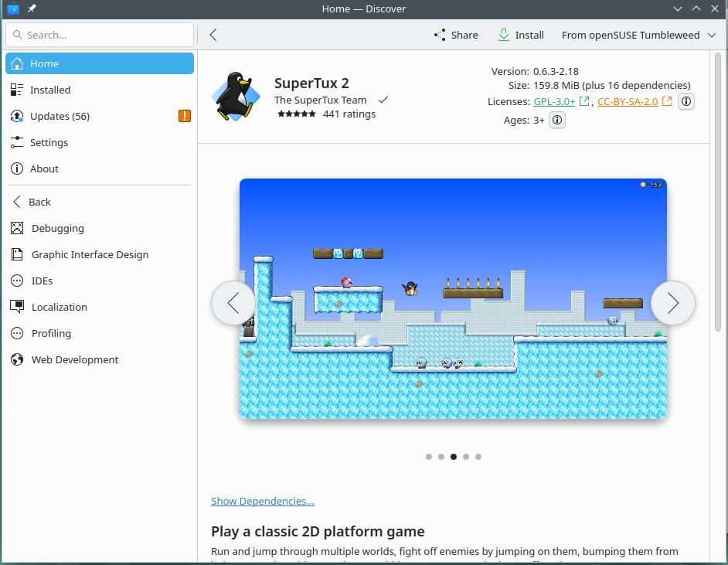Click the Install download icon
This screenshot has height=565, width=728.
(x=503, y=35)
